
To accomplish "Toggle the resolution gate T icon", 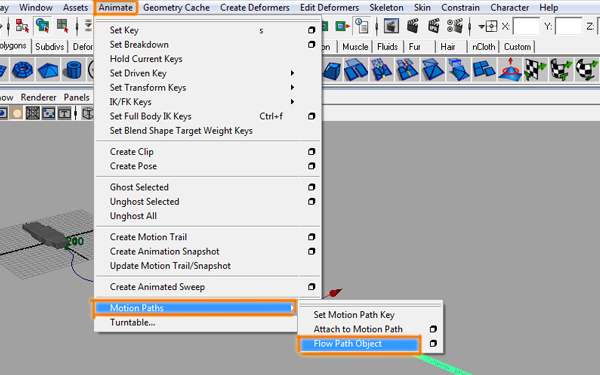I will coord(64,113).
